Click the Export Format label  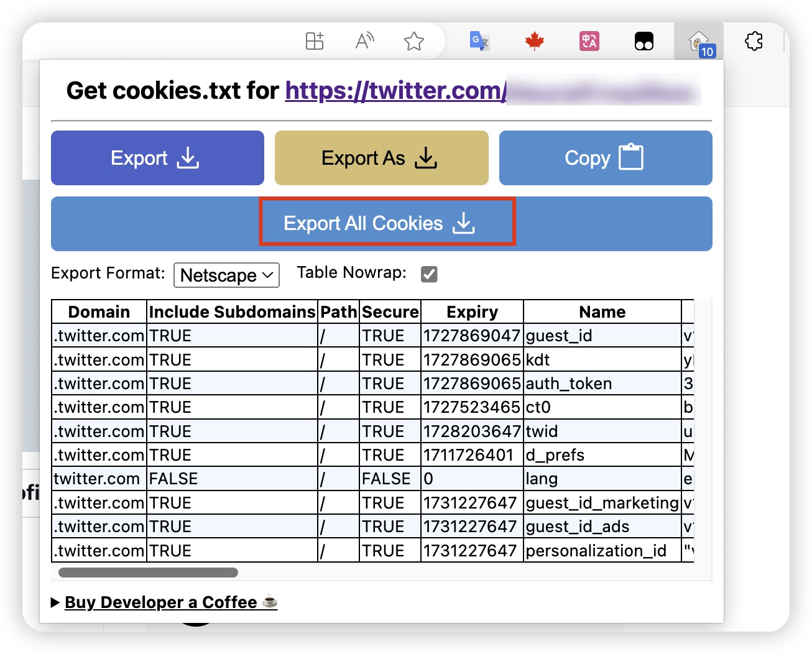coord(108,273)
